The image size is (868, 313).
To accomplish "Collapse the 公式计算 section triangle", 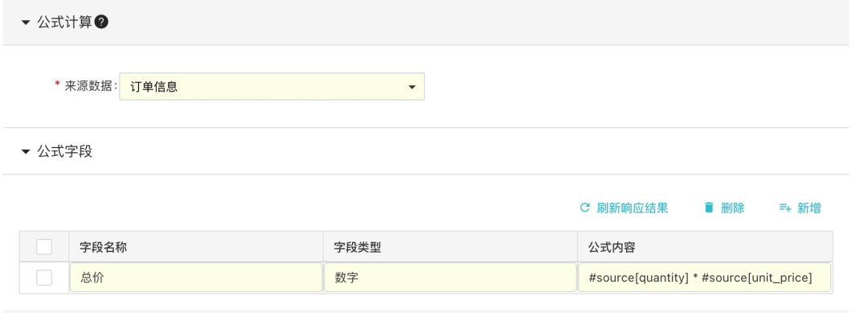I will (26, 23).
